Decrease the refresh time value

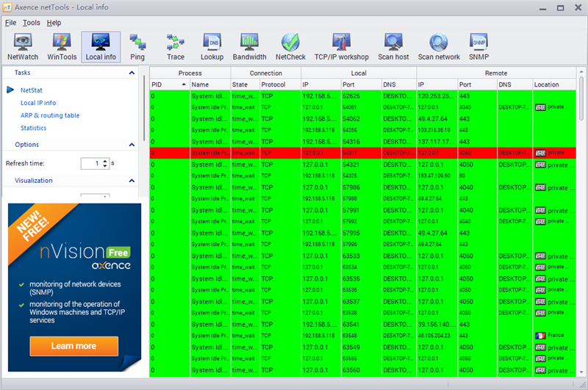105,166
